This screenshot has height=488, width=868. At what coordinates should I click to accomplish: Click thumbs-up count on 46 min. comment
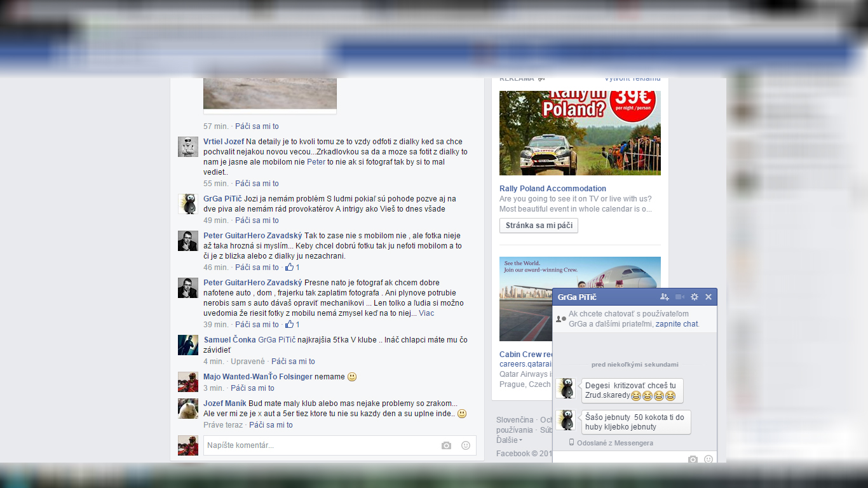292,268
